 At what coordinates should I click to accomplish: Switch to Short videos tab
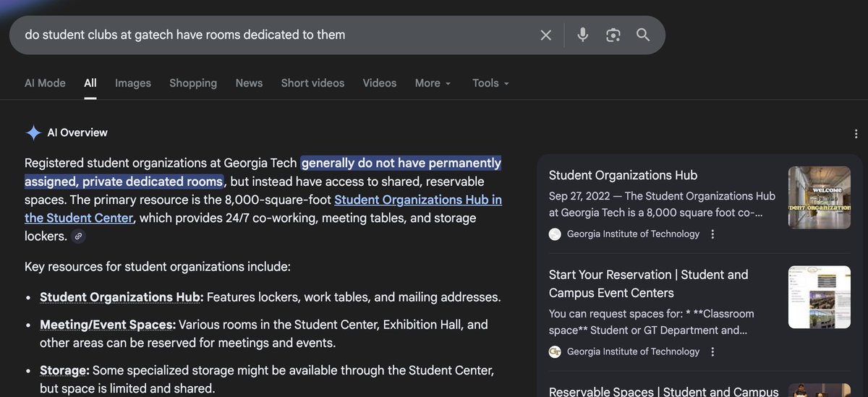click(x=312, y=83)
